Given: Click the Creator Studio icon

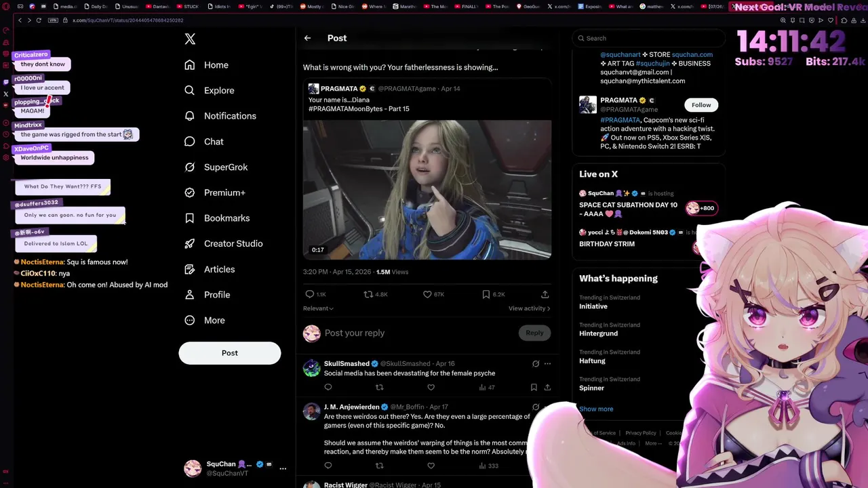Looking at the screenshot, I should click(x=190, y=243).
